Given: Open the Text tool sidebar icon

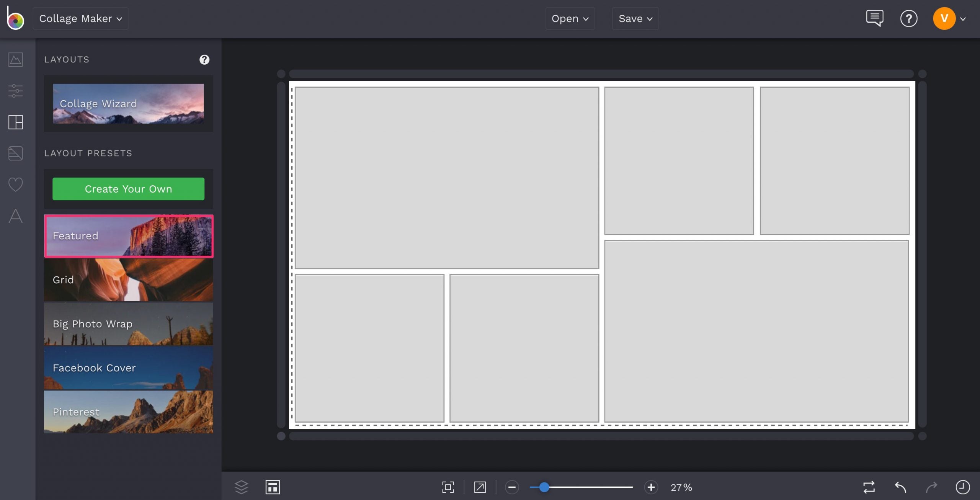Looking at the screenshot, I should [x=15, y=216].
